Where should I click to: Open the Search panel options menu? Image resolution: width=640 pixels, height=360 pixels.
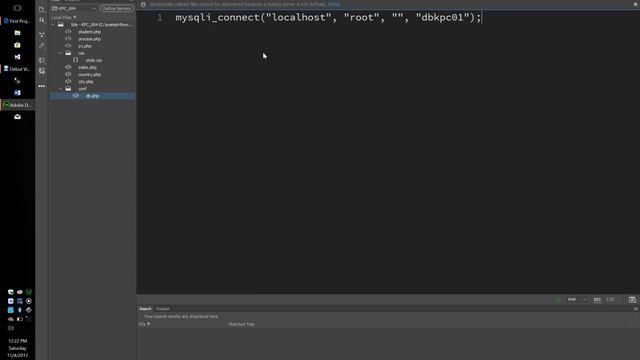[636, 309]
